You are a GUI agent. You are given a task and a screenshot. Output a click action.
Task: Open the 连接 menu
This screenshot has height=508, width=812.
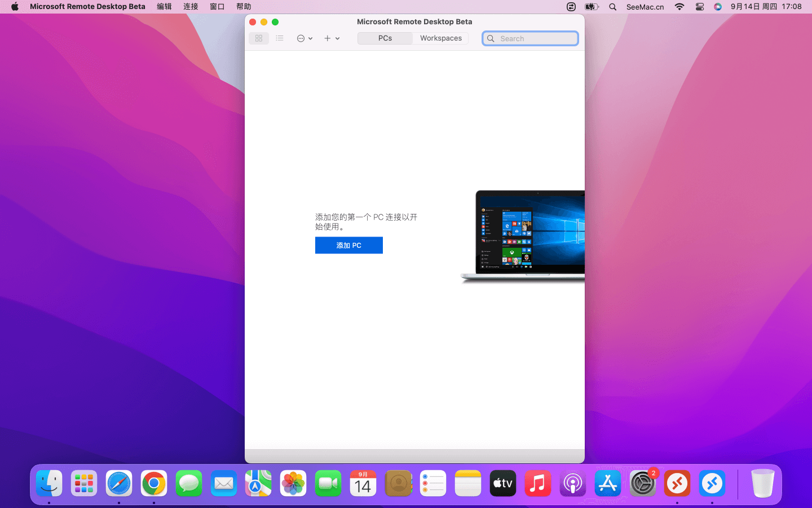pyautogui.click(x=191, y=7)
